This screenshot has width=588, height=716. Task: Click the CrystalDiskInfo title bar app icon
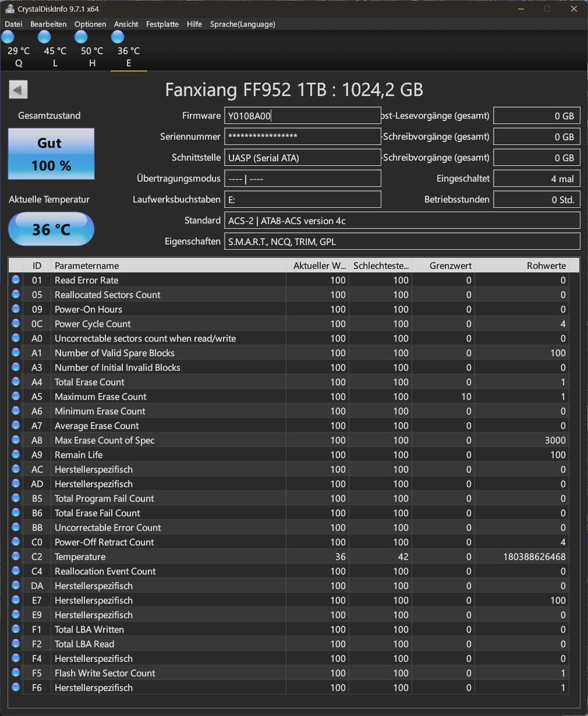point(9,9)
